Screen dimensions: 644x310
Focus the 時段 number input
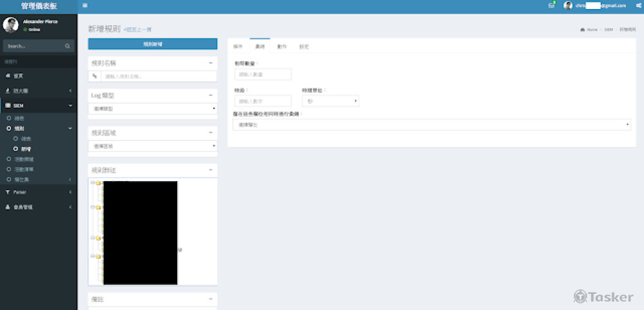pyautogui.click(x=263, y=101)
